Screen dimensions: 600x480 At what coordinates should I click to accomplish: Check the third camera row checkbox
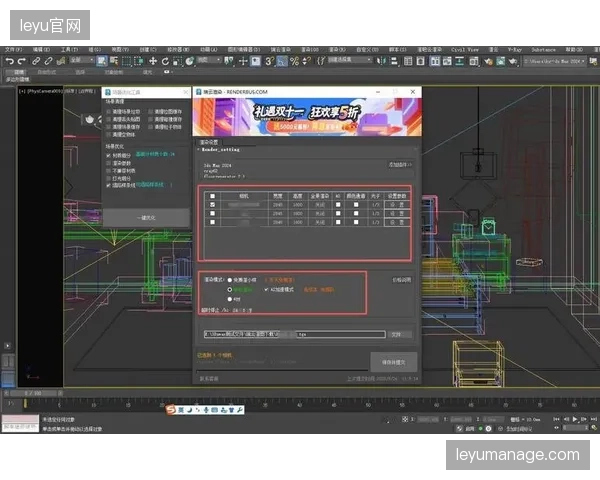(212, 222)
